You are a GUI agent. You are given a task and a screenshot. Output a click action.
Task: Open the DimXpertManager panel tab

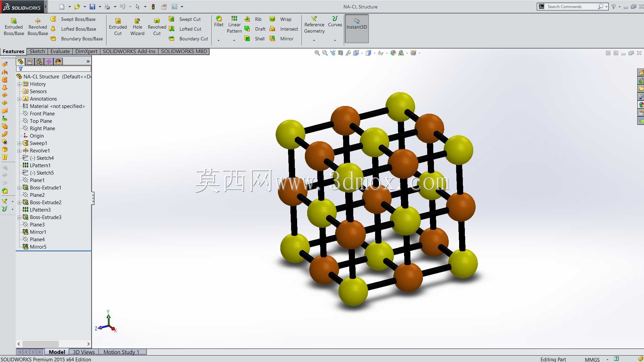(49, 62)
